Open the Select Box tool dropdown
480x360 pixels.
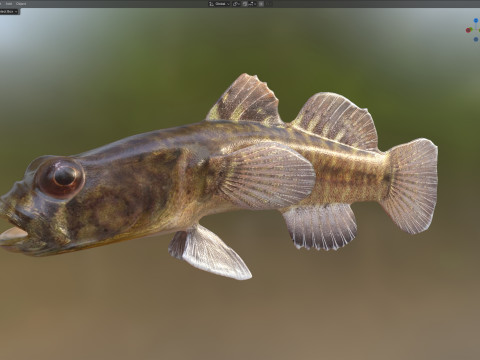click(9, 11)
